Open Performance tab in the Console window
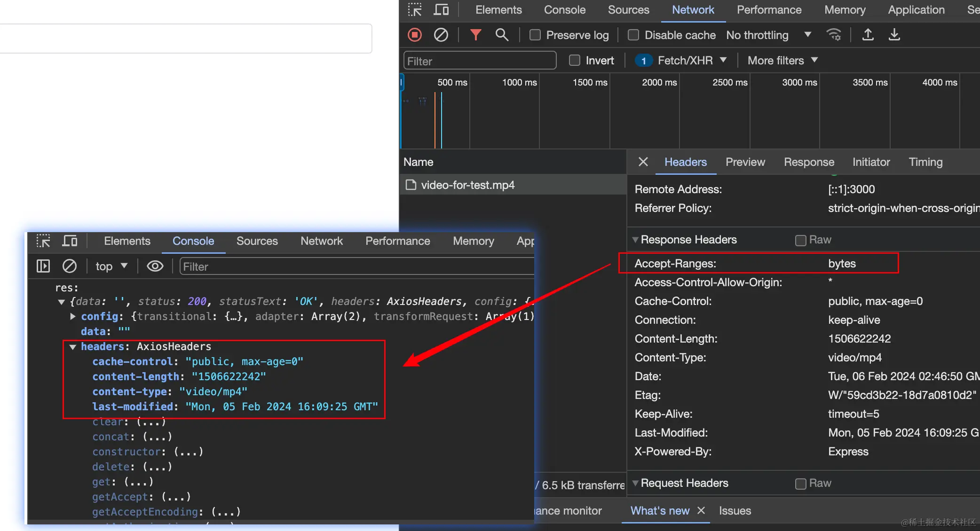This screenshot has width=980, height=531. point(397,241)
